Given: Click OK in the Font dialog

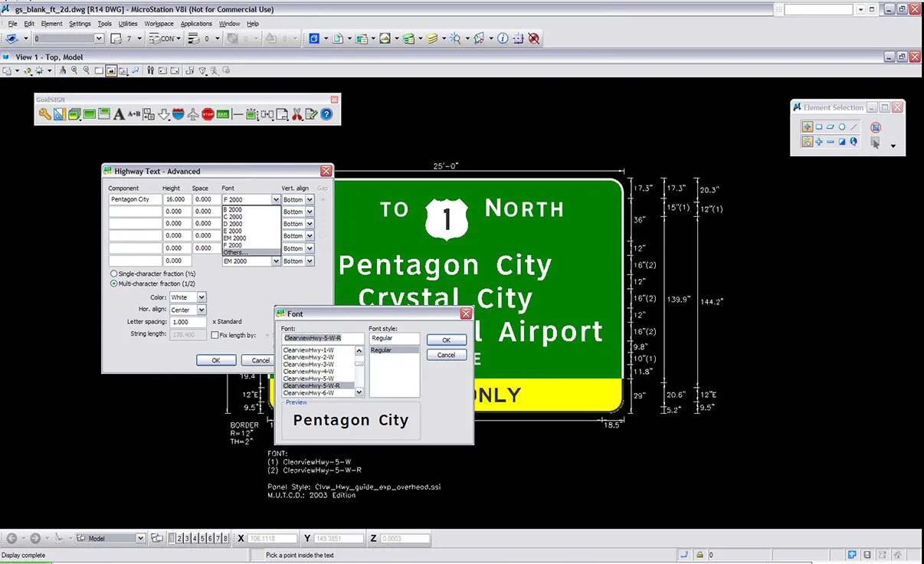Looking at the screenshot, I should click(447, 339).
